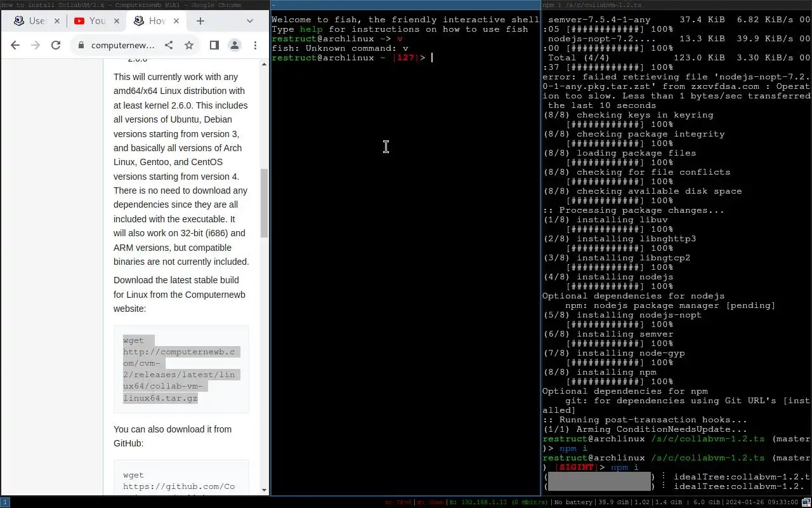Click the wiki page vertical scrollbar thumb
Screen dimensions: 812x508
point(265,203)
